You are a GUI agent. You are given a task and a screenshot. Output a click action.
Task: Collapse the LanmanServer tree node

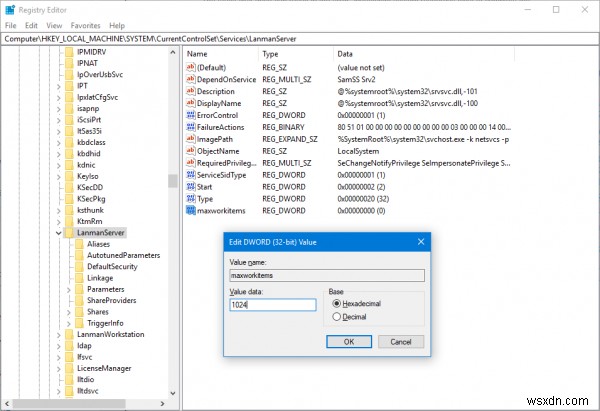[59, 233]
